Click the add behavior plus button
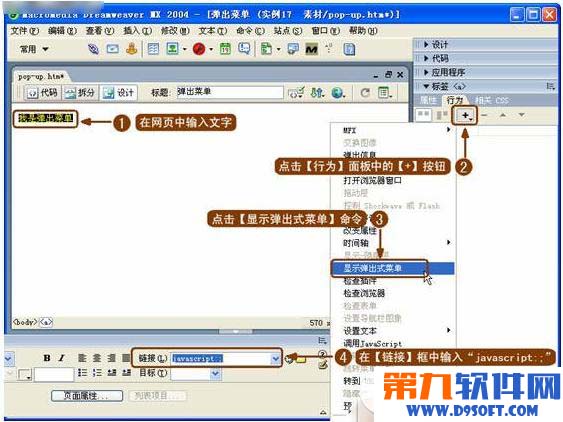The image size is (563, 422). [465, 115]
